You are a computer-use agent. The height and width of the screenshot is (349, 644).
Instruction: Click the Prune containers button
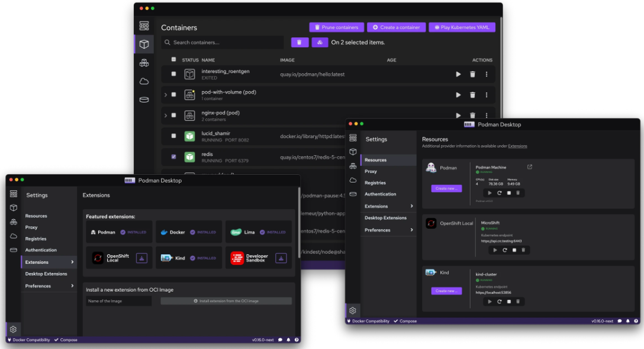pos(336,27)
